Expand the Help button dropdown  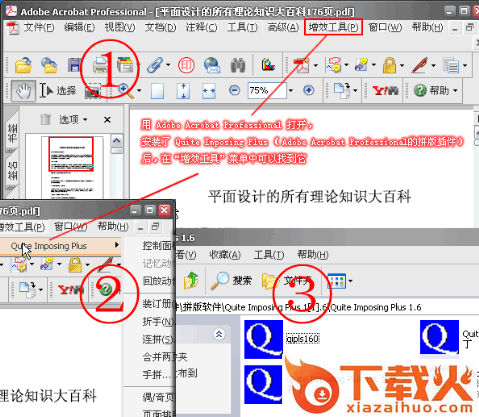tap(455, 90)
